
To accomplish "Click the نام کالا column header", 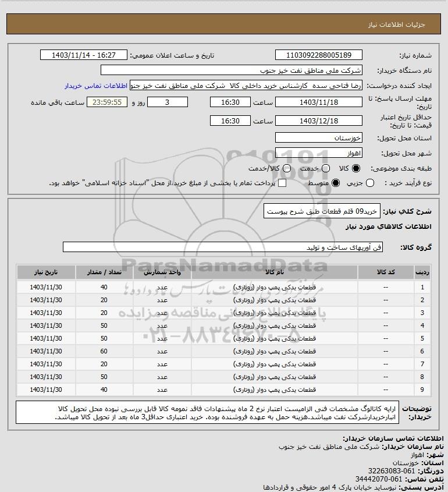I will [x=274, y=272].
